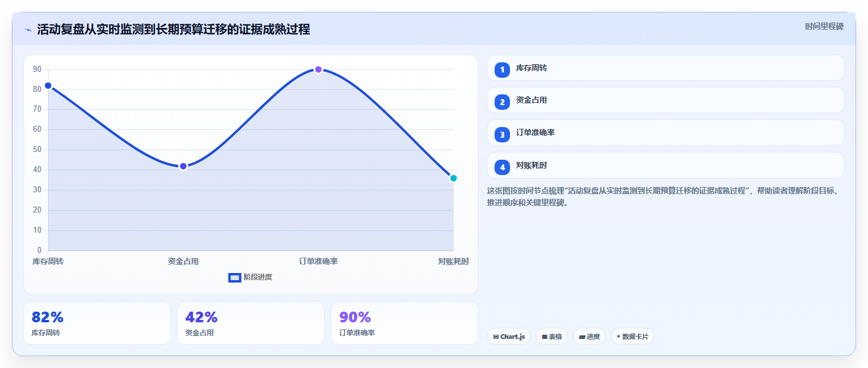This screenshot has width=868, height=368.
Task: Click the 表格 tag
Action: click(552, 337)
